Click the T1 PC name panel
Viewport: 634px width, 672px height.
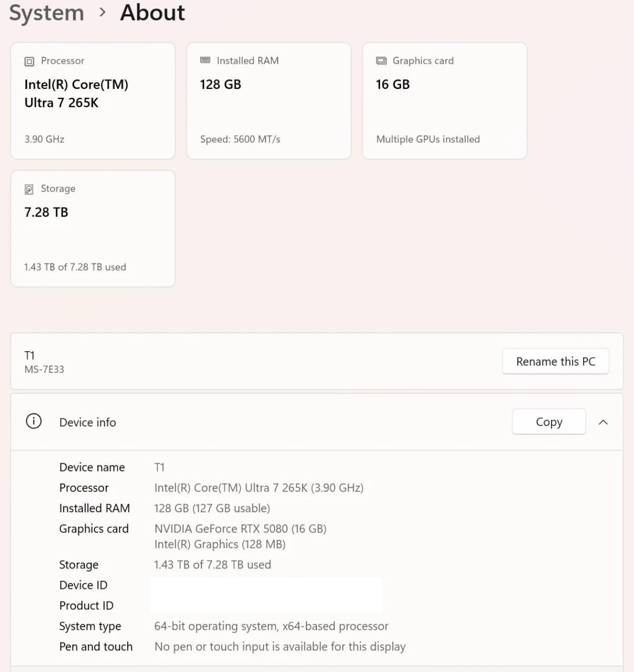pos(317,361)
